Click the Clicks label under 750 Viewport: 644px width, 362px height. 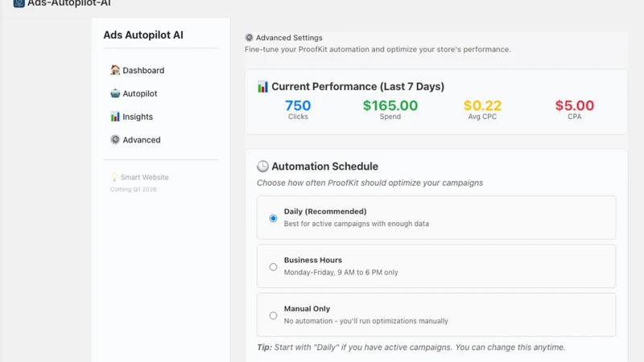click(298, 117)
